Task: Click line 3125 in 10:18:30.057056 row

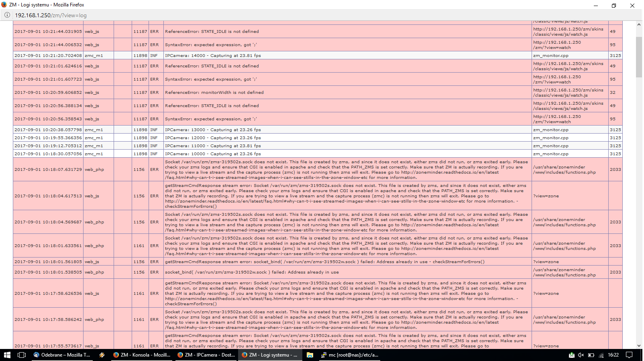Action: [x=615, y=154]
